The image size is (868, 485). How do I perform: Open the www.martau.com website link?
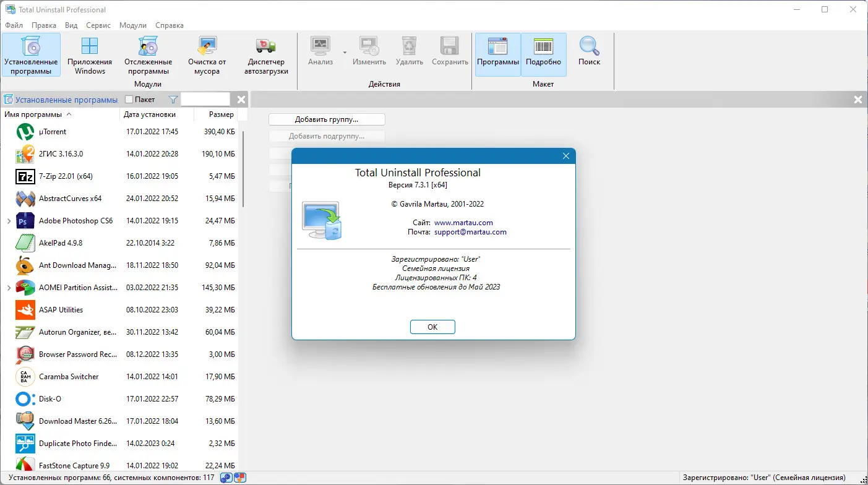[463, 223]
